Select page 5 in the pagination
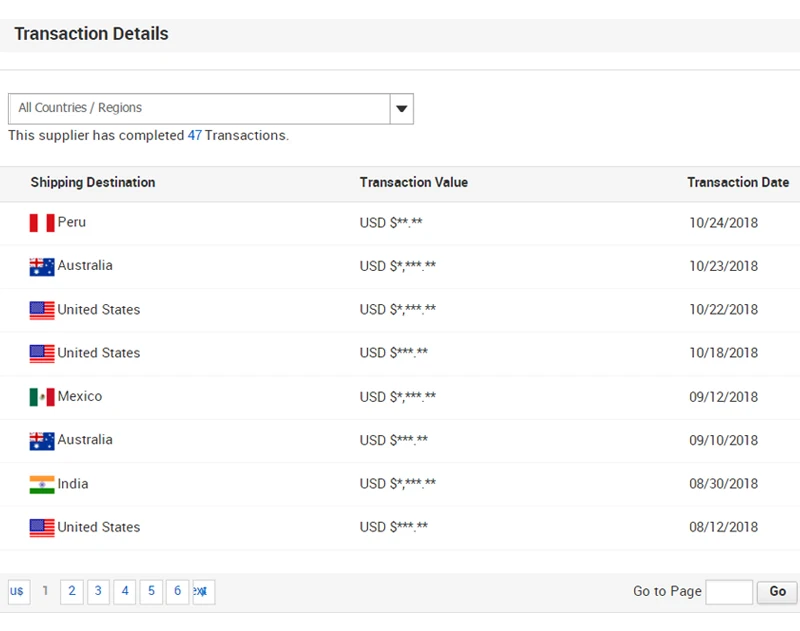 click(x=152, y=592)
